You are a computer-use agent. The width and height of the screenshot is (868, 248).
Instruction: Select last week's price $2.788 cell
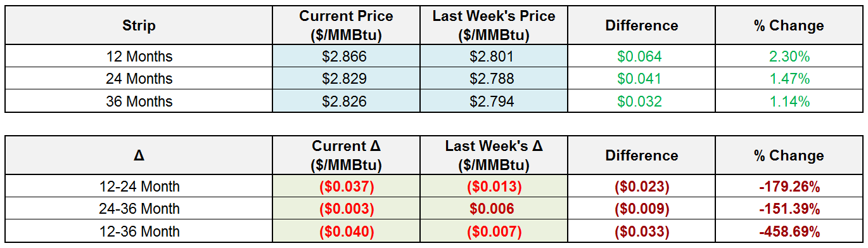(x=494, y=79)
